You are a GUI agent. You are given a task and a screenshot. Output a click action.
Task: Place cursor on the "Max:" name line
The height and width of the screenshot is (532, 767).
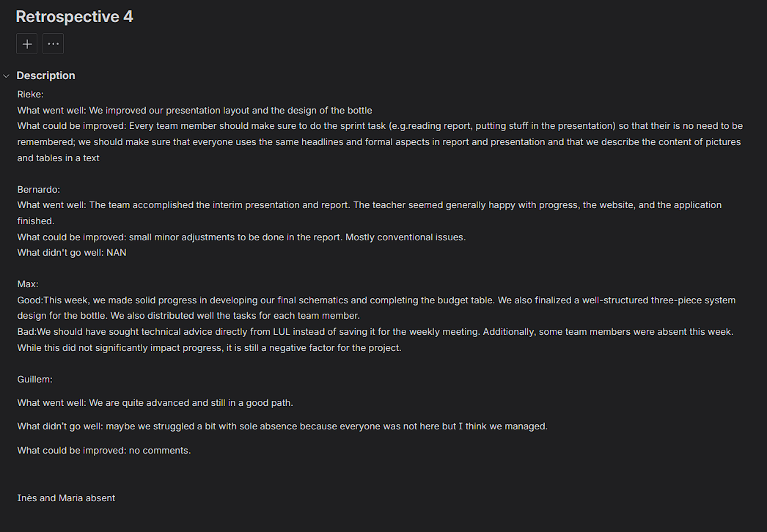[x=28, y=284]
